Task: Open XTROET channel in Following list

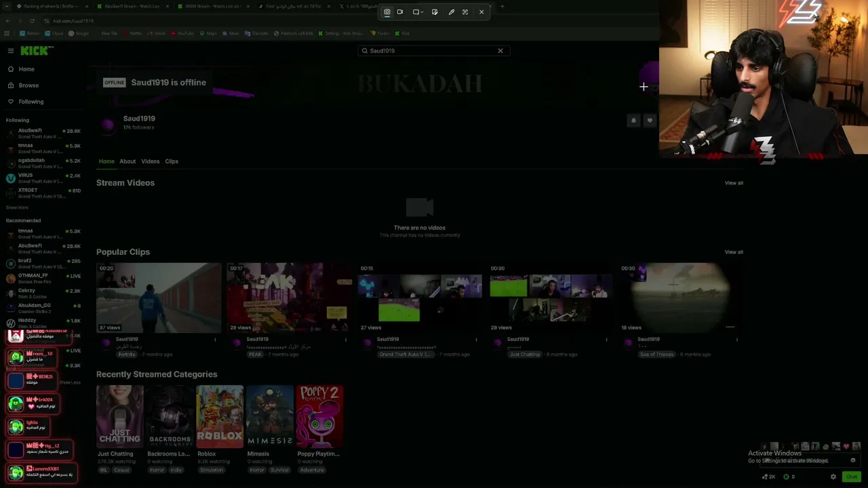Action: 43,193
